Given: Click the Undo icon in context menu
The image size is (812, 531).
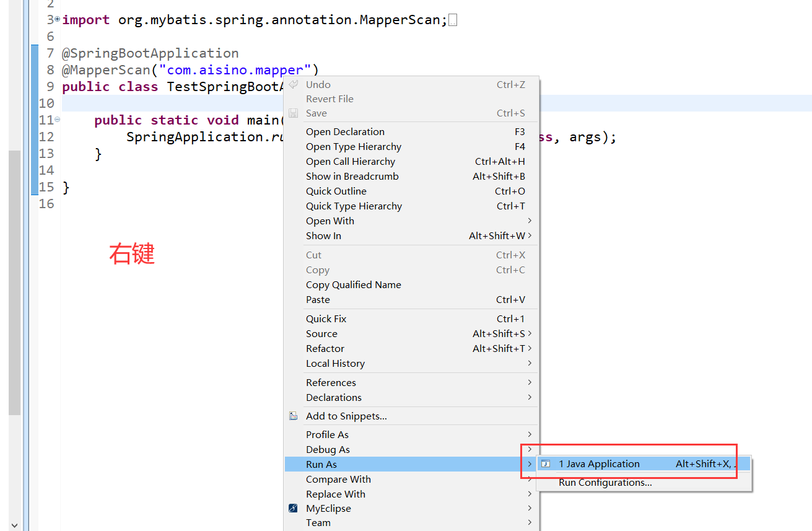Looking at the screenshot, I should coord(294,84).
